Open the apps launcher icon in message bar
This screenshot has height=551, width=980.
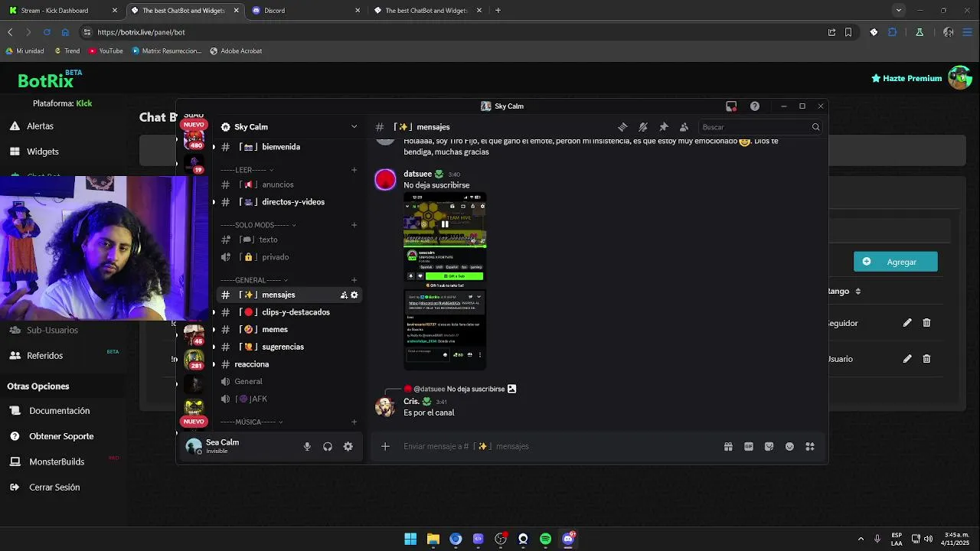click(810, 446)
